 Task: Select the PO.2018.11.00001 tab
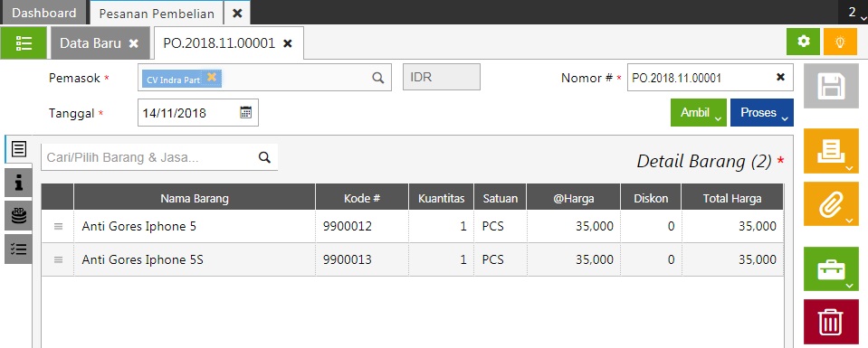pos(228,43)
